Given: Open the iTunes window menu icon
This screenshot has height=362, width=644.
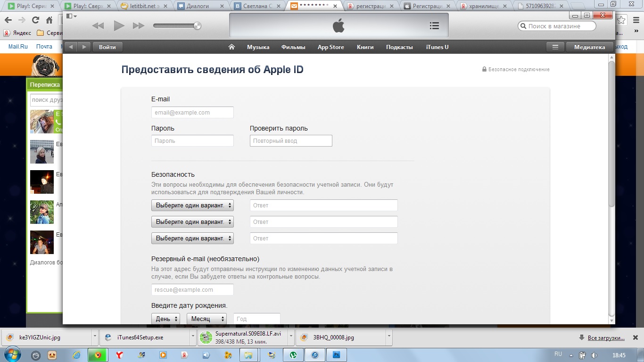Looking at the screenshot, I should pos(71,16).
